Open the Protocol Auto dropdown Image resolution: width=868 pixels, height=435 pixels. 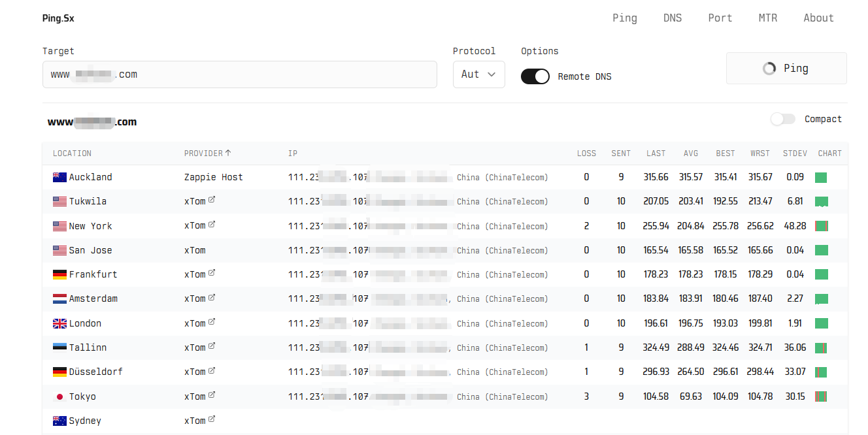(478, 74)
